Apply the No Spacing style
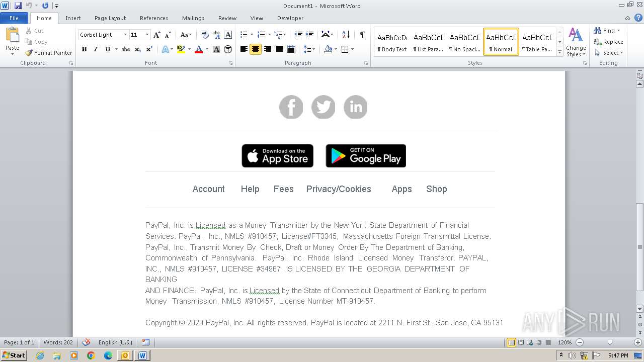The image size is (644, 362). point(465,42)
